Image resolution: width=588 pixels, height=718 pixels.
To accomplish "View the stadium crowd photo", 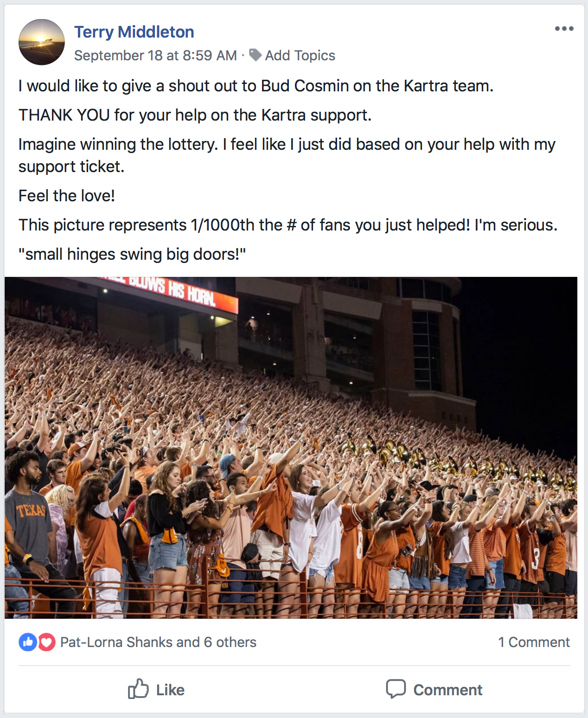I will click(291, 448).
